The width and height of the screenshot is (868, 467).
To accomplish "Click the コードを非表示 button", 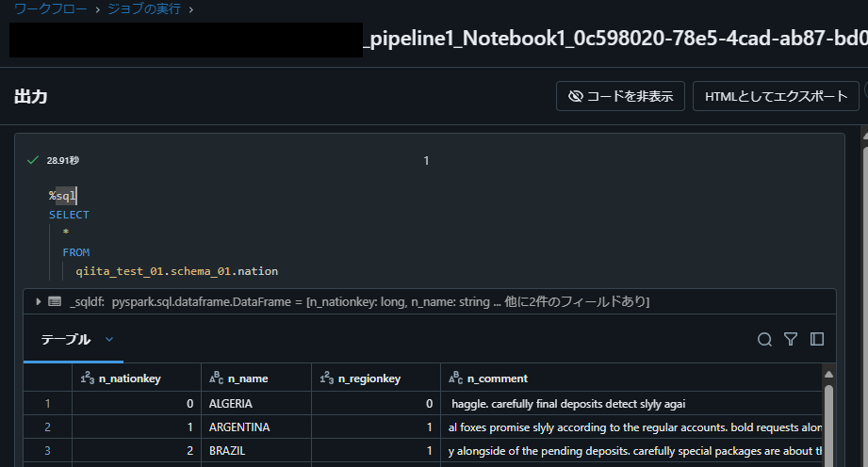I will tap(620, 96).
